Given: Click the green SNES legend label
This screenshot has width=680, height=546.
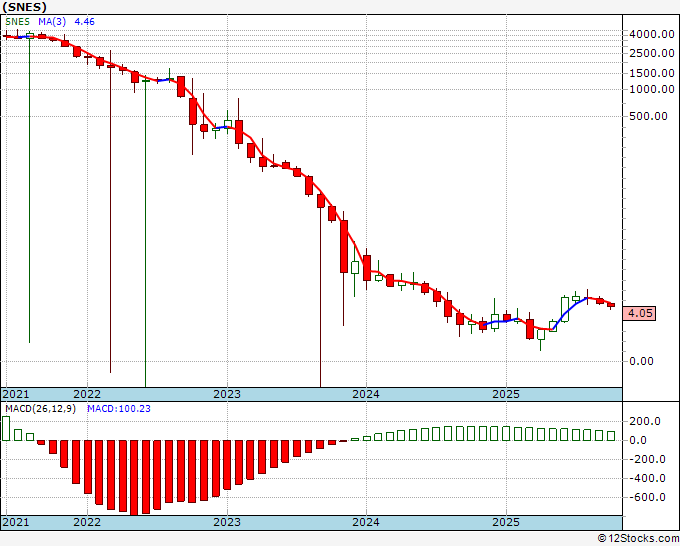Looking at the screenshot, I should point(17,22).
